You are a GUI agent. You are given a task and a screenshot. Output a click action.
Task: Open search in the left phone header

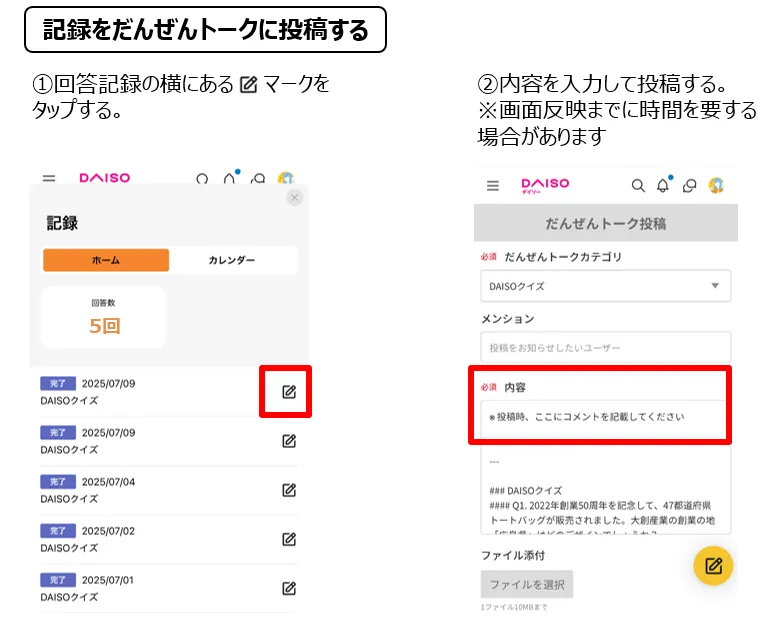[x=202, y=179]
